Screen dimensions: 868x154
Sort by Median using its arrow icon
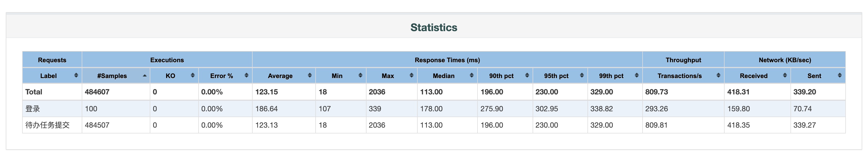click(x=471, y=75)
